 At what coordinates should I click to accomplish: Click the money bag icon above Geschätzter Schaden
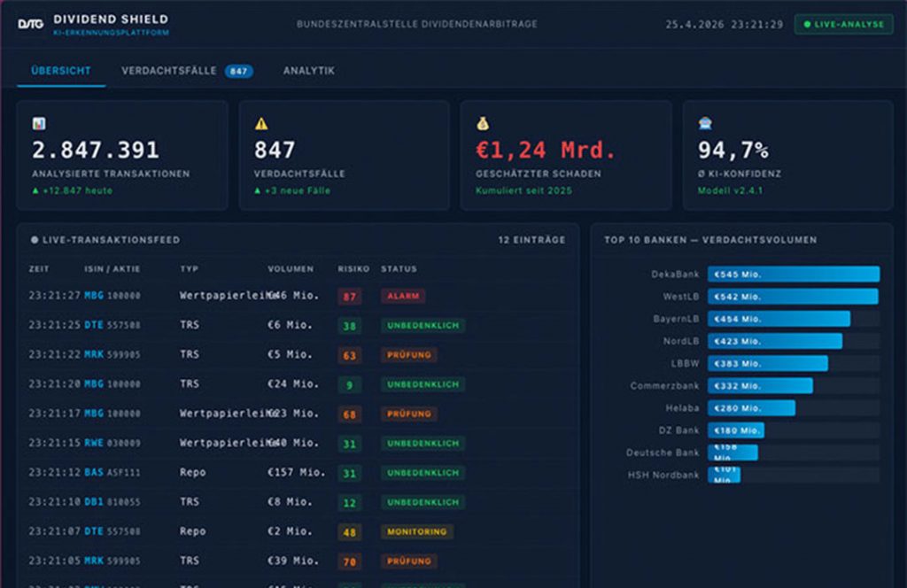(483, 124)
